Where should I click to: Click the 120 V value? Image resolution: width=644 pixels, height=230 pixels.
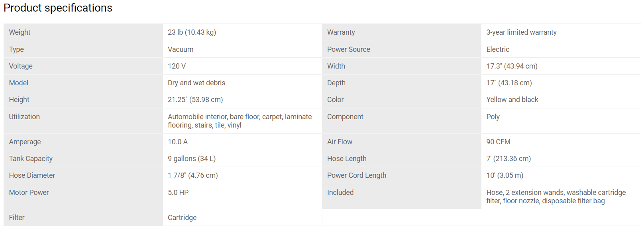tap(177, 66)
